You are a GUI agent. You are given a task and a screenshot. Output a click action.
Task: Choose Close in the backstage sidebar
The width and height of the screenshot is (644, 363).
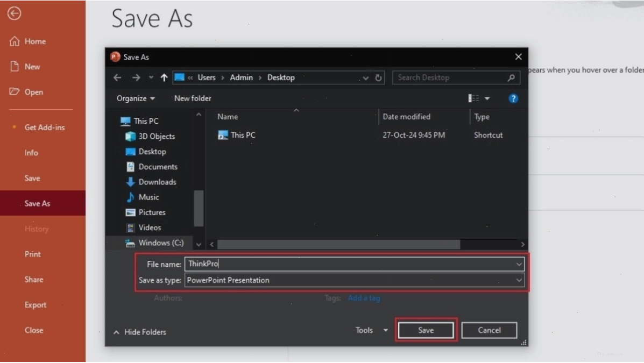tap(34, 330)
